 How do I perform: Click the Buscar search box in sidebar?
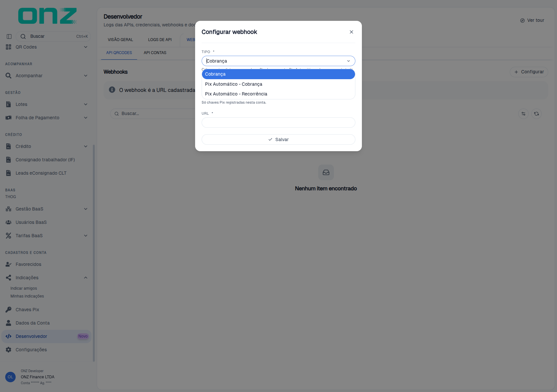point(53,36)
